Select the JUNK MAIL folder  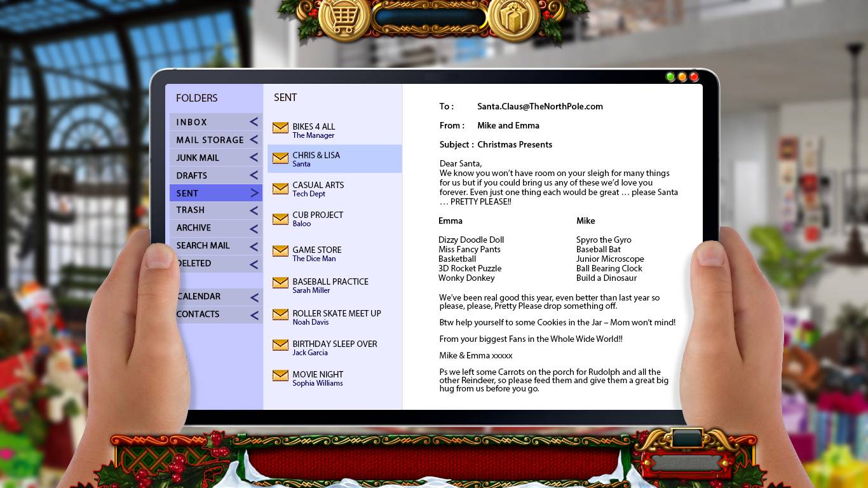coord(198,158)
